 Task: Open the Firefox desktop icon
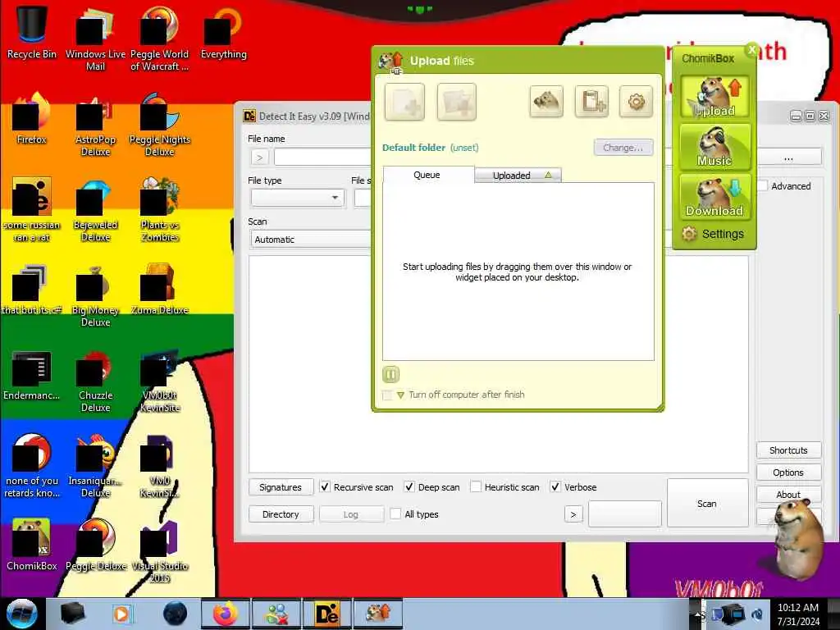[x=32, y=119]
